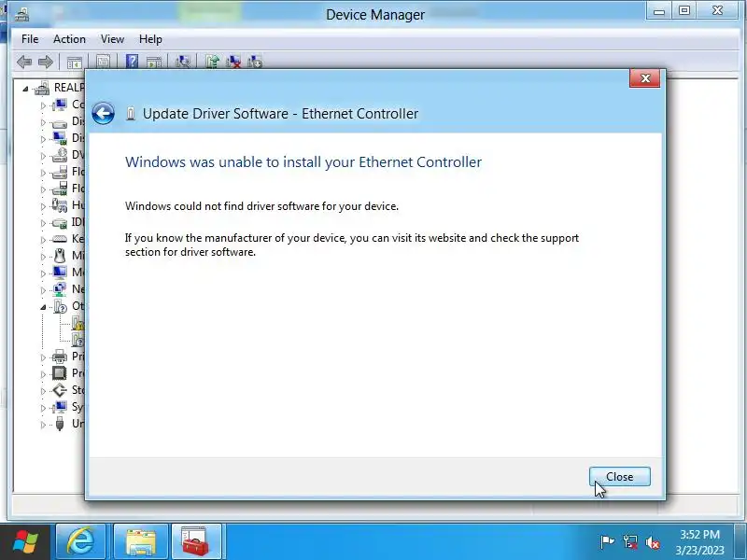Viewport: 747px width, 560px height.
Task: Click the network tray icon with red X
Action: coord(630,542)
